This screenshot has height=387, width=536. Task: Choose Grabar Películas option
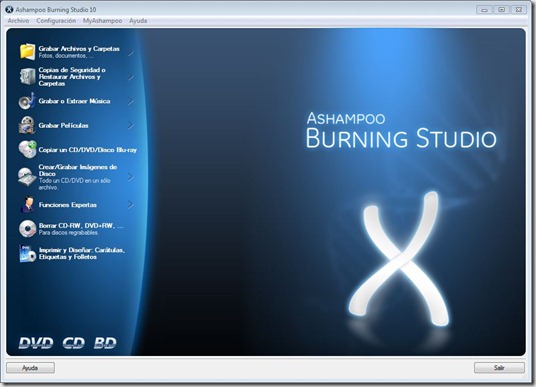coord(63,125)
